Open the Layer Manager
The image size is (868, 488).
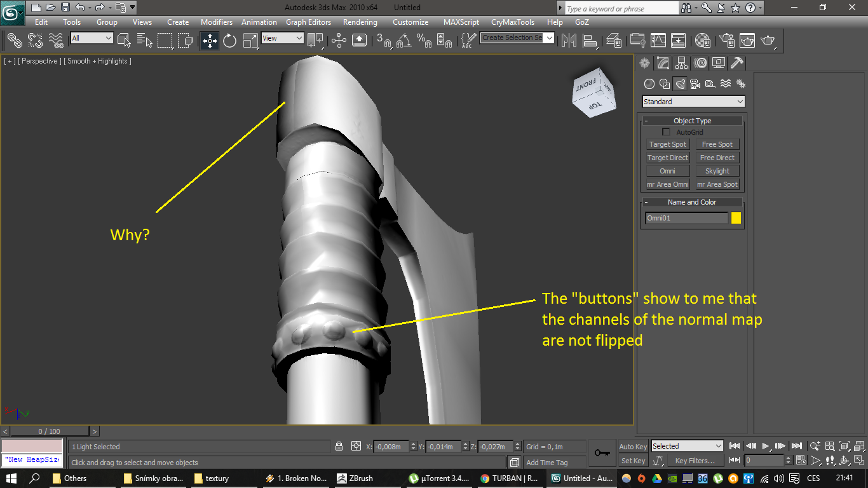[x=614, y=41]
